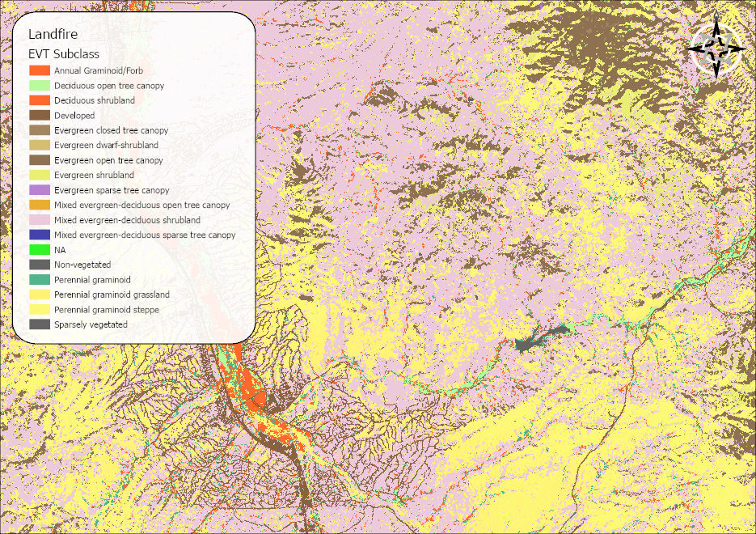Click the 'Developed' legend label
The width and height of the screenshot is (756, 534).
click(x=74, y=116)
